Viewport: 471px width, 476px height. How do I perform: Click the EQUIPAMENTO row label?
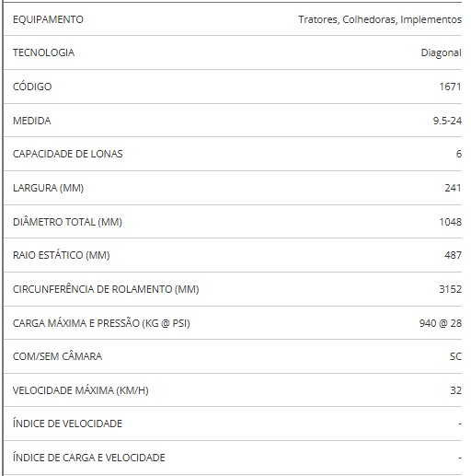pyautogui.click(x=48, y=19)
